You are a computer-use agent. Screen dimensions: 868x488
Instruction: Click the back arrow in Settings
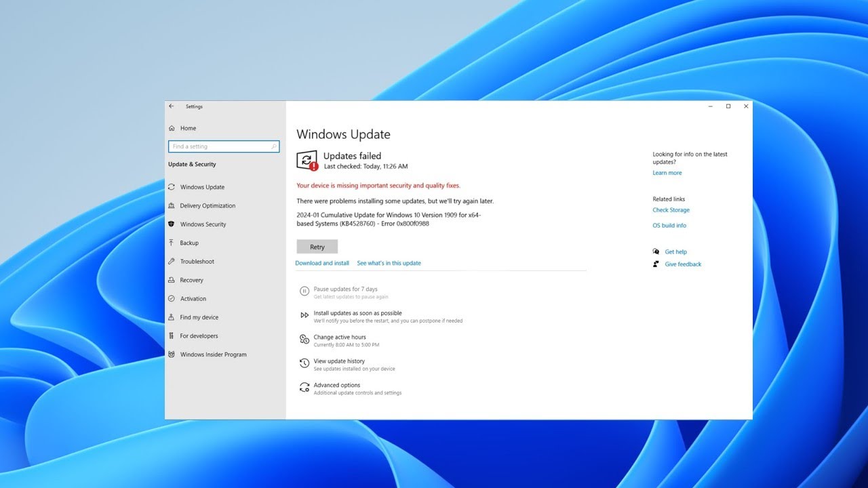[x=172, y=106]
